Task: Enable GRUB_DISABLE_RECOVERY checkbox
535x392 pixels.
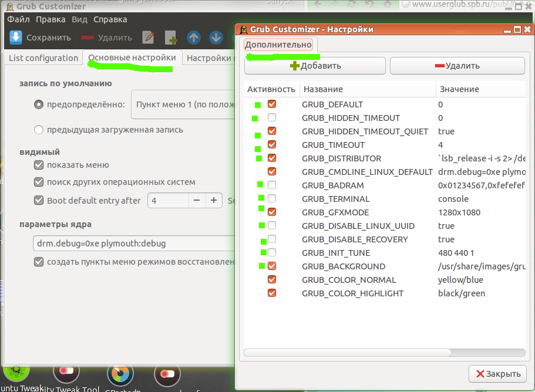Action: [272, 239]
